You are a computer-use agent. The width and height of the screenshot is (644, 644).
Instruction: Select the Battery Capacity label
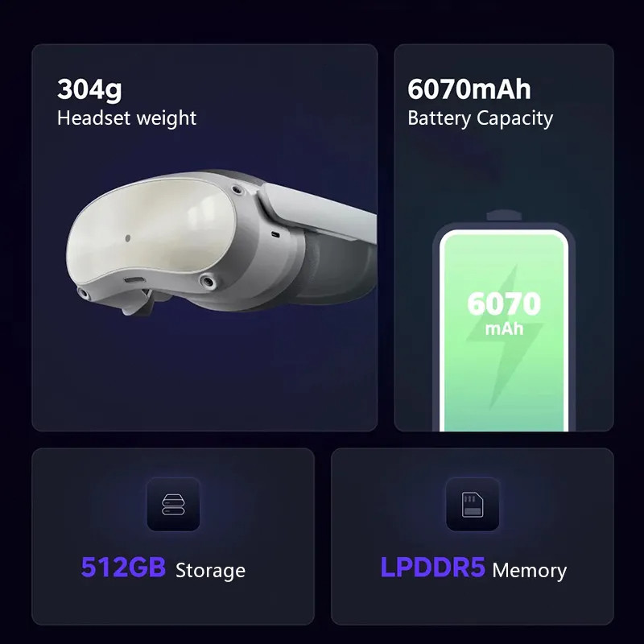click(480, 118)
